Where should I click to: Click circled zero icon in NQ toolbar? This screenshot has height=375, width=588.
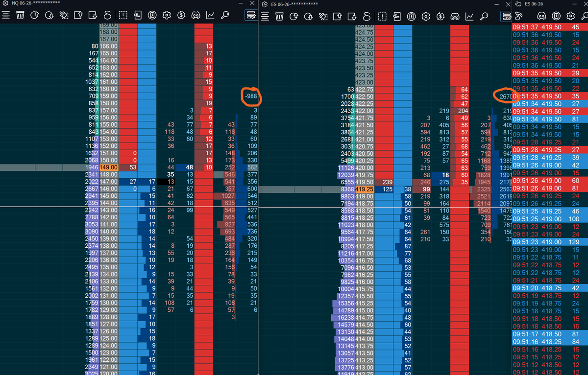point(152,15)
